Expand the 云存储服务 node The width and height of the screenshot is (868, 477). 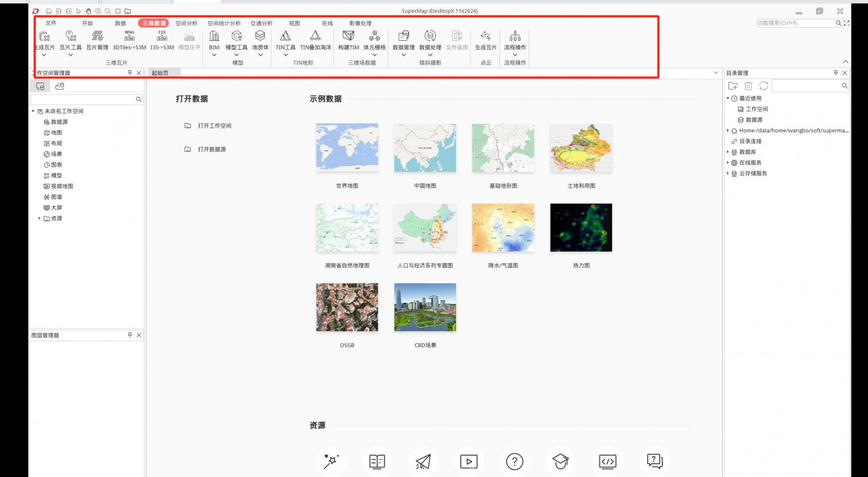tap(728, 173)
